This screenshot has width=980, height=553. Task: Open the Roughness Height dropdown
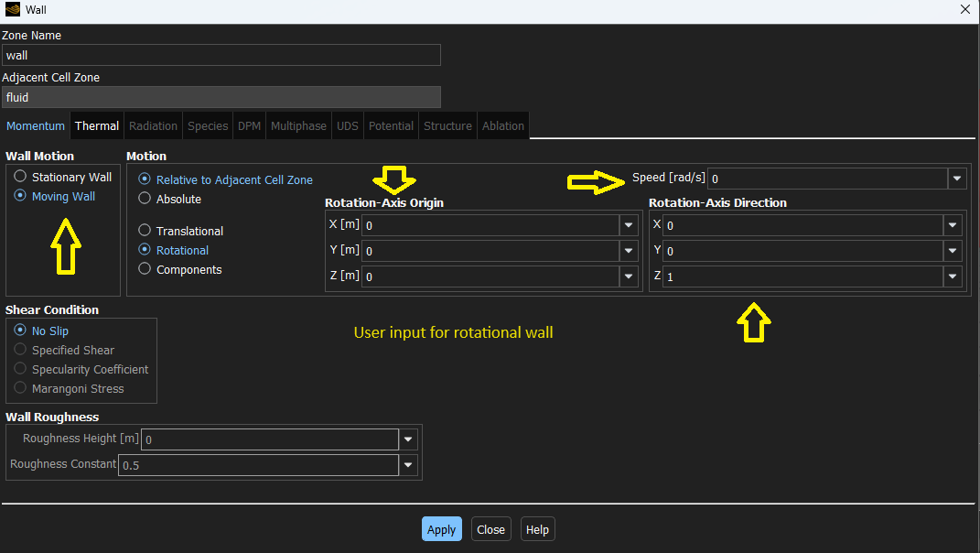(408, 439)
